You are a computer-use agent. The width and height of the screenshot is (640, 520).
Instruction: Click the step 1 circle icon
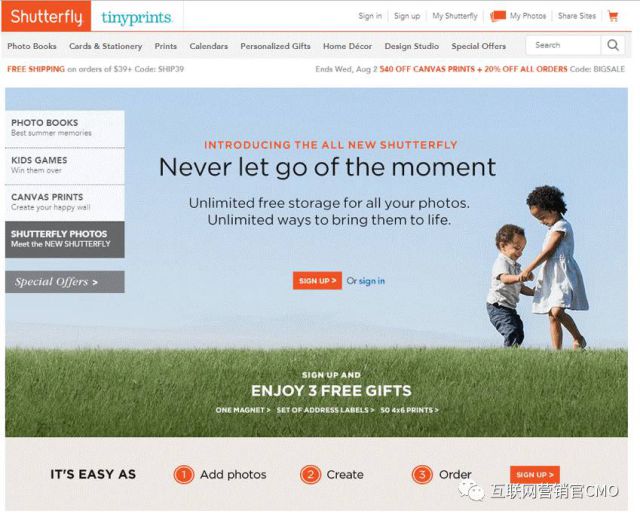coord(184,475)
